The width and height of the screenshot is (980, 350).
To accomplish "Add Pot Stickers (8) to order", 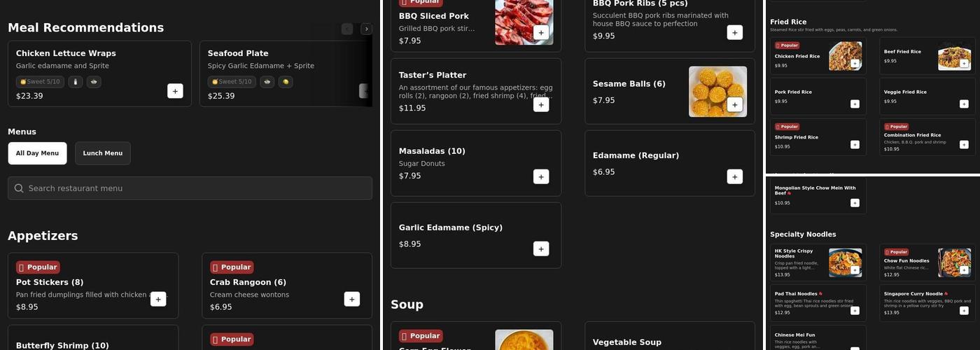I will (158, 299).
